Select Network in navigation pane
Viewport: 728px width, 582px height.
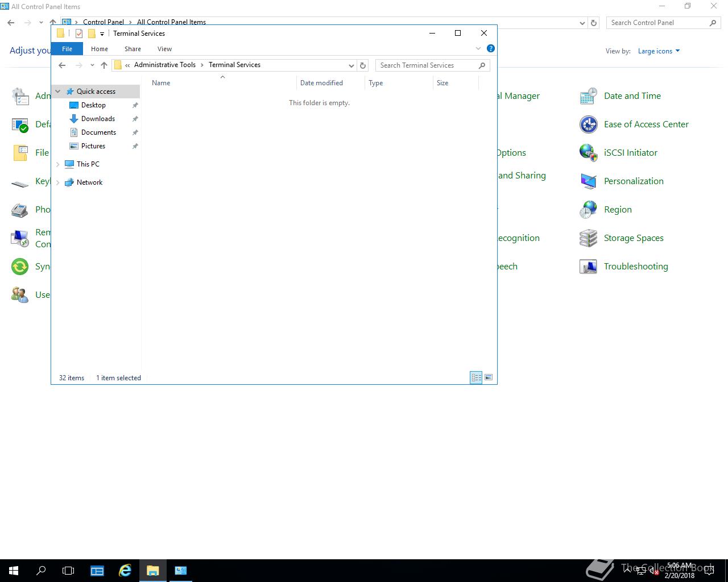click(x=89, y=182)
